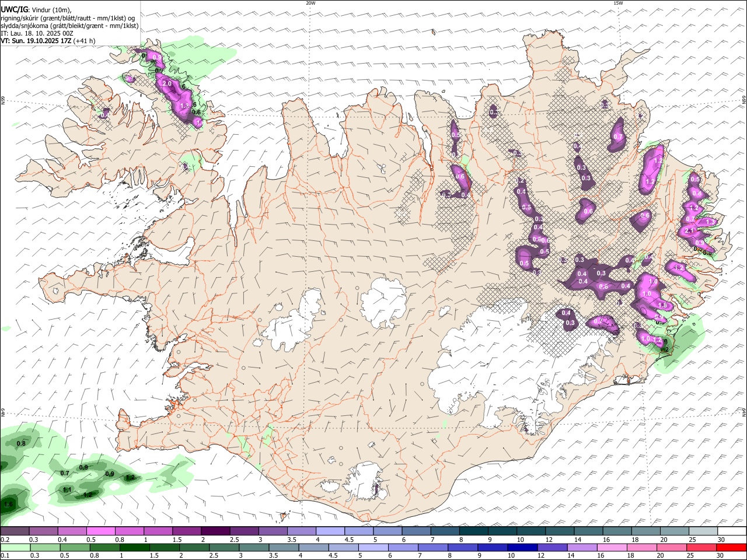This screenshot has height=560, width=747.
Task: Click the lavender 3.5 swatch in purple legend row
Action: [301, 531]
